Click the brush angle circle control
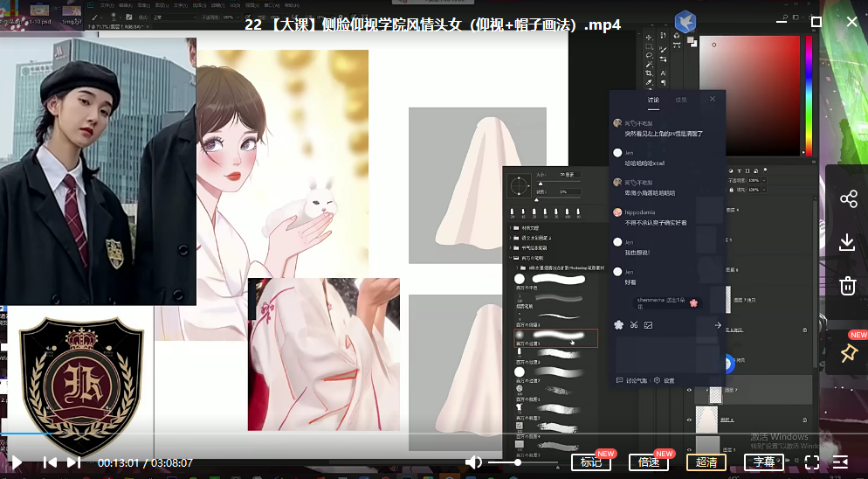The width and height of the screenshot is (868, 479). 520,186
